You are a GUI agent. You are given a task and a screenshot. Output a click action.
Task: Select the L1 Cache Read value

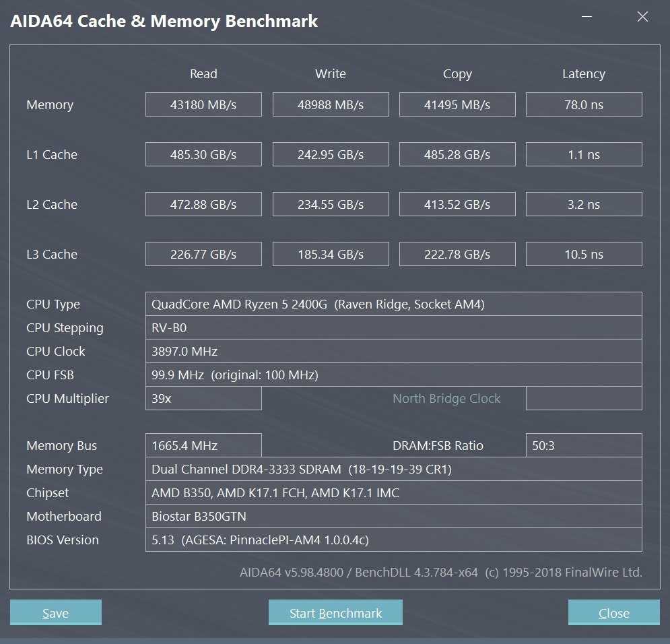coord(203,154)
